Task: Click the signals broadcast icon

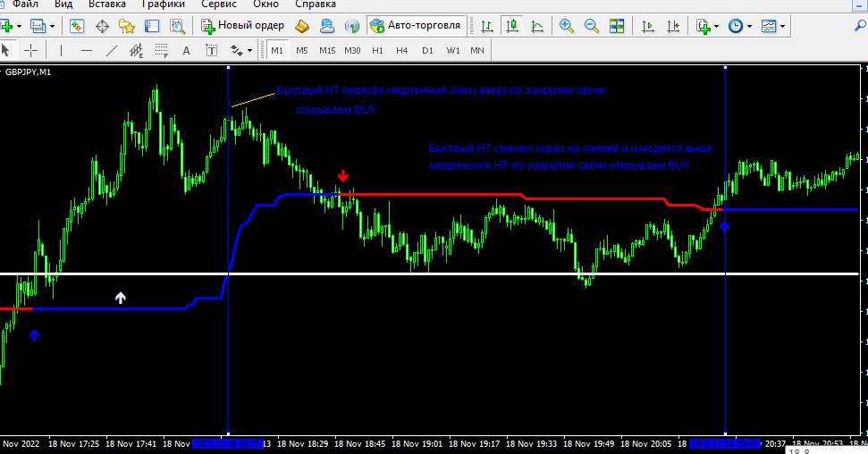Action: [x=352, y=26]
